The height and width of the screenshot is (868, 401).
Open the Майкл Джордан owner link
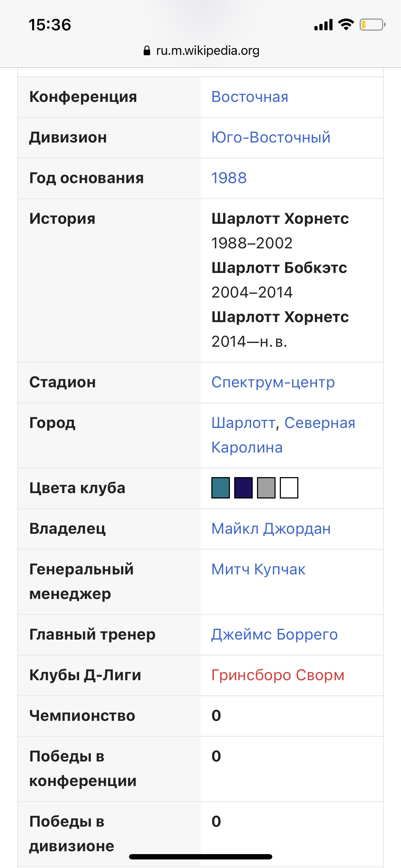(271, 529)
